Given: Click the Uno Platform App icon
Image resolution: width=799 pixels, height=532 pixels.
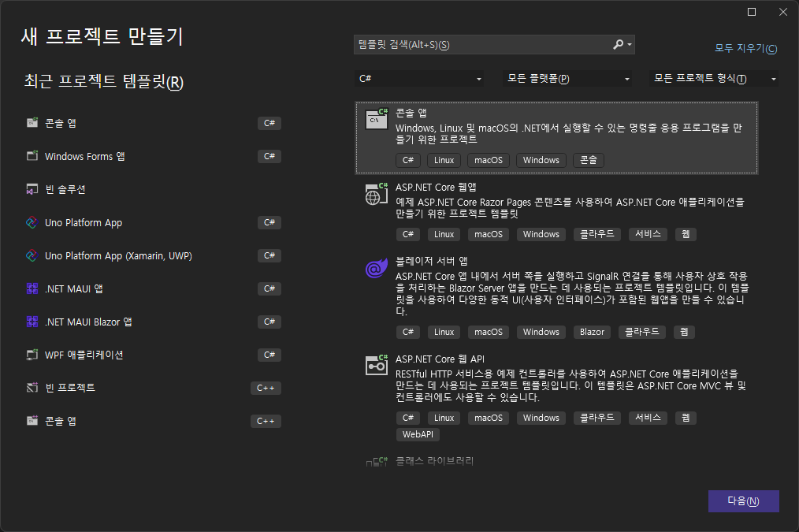Looking at the screenshot, I should point(32,222).
